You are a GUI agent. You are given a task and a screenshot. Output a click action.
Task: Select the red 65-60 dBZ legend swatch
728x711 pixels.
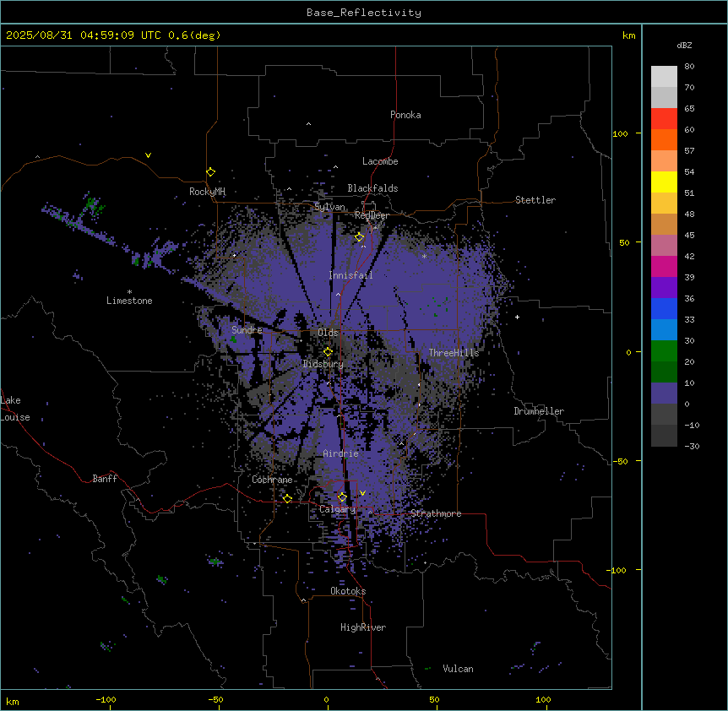pos(664,119)
